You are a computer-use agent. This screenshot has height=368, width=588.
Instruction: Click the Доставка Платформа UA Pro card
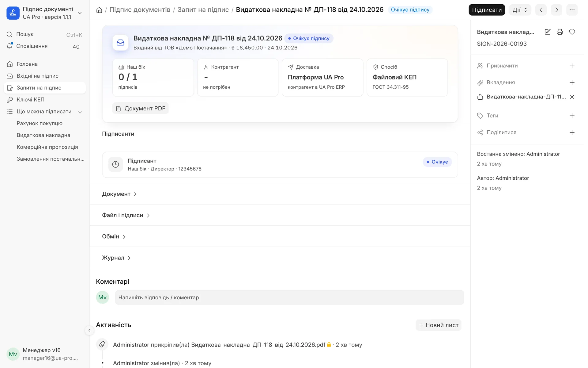322,78
